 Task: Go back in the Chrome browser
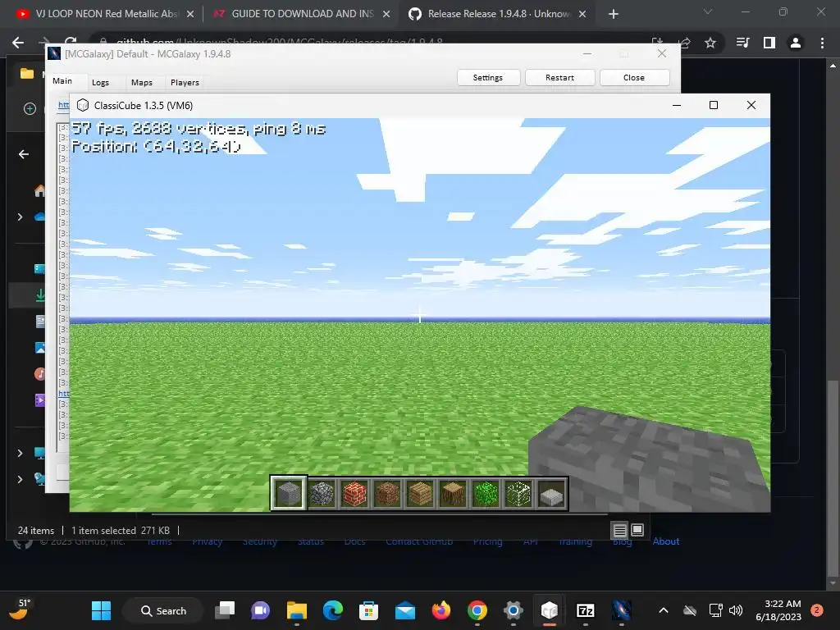click(x=18, y=43)
